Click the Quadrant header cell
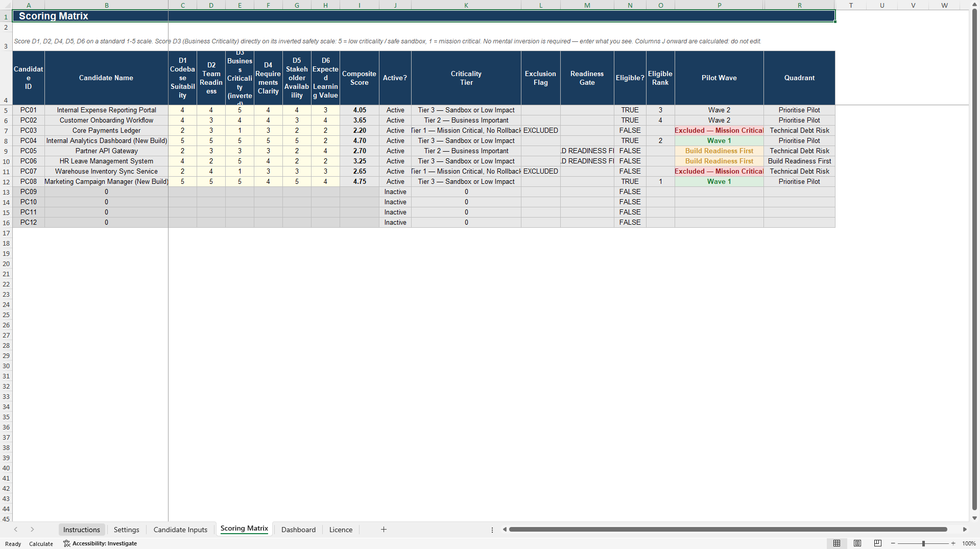The image size is (980, 549). pyautogui.click(x=799, y=78)
